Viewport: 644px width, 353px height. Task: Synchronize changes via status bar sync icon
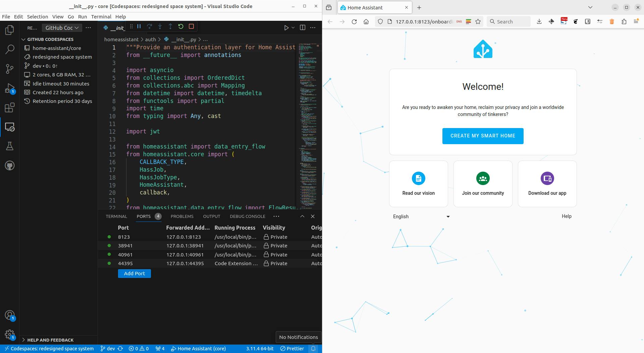(x=120, y=349)
